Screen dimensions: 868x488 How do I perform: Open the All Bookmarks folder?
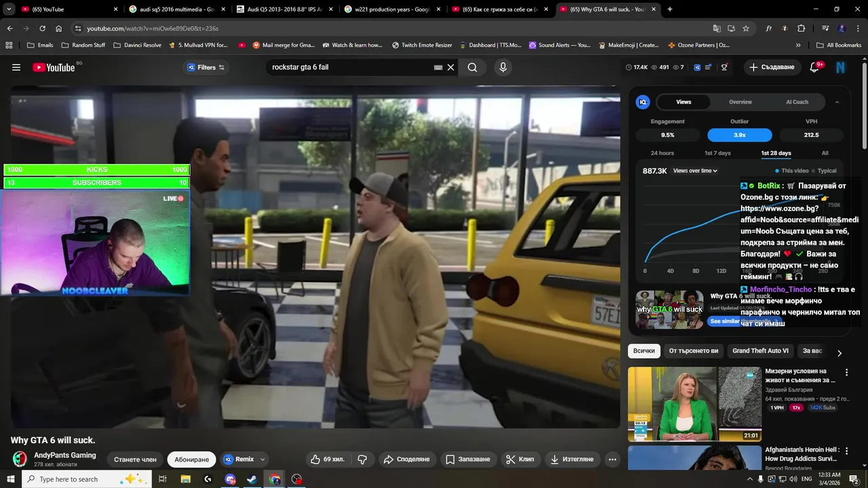(x=838, y=45)
